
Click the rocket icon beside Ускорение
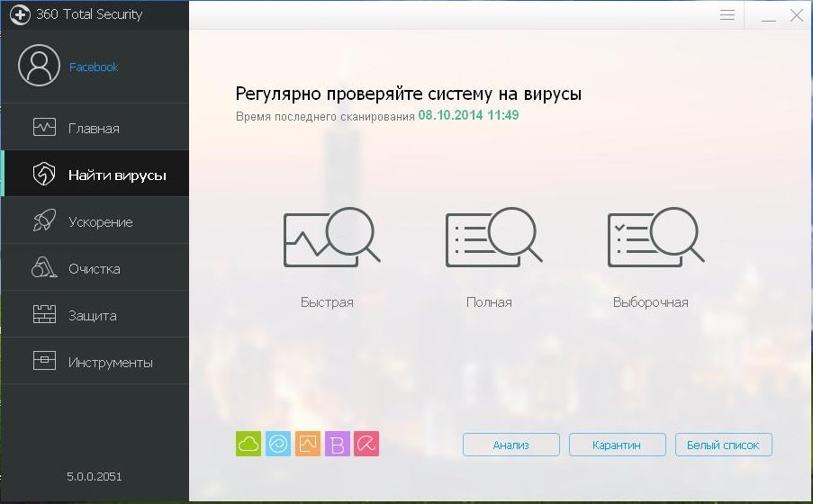click(44, 220)
